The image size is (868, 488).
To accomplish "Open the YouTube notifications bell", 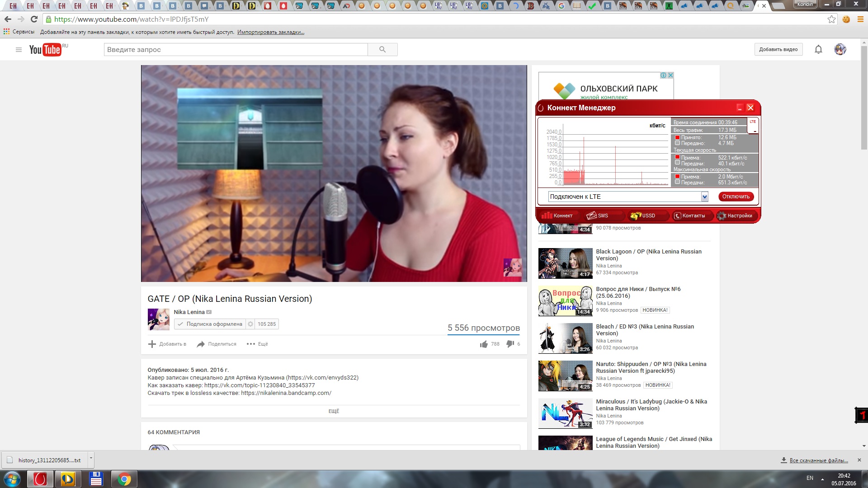I will [818, 49].
